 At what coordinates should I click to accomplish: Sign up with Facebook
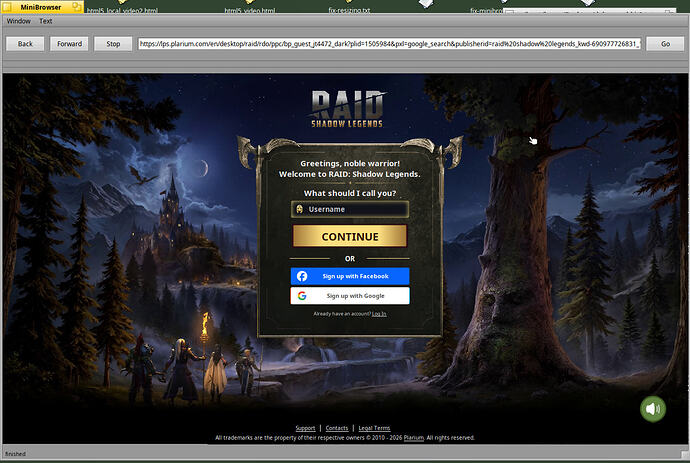point(350,276)
